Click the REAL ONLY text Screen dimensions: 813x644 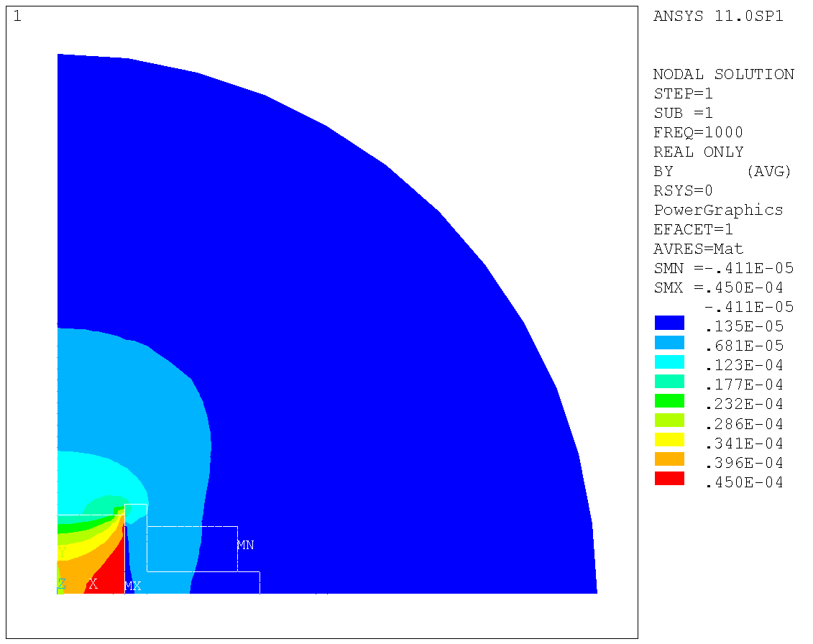tap(699, 152)
